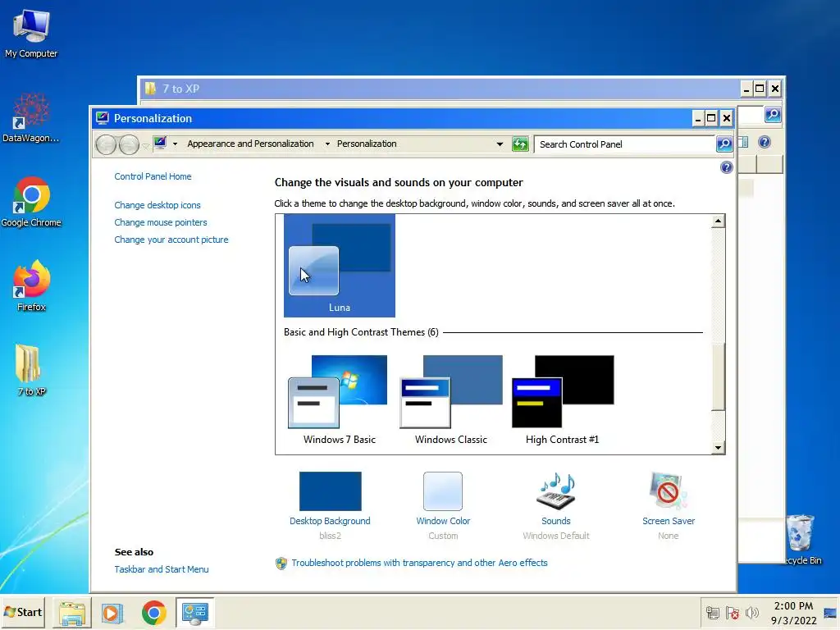Open the Recycle Bin icon

coord(801,538)
